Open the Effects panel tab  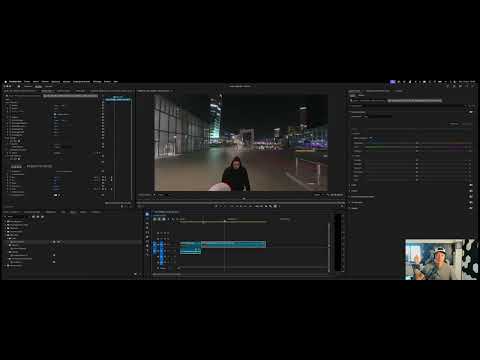coord(73,212)
